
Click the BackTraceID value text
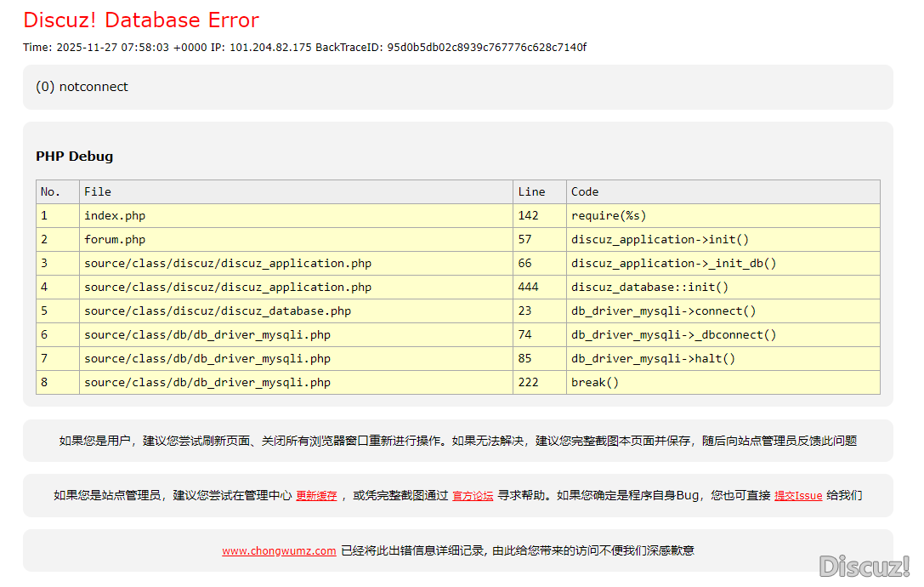tap(486, 48)
